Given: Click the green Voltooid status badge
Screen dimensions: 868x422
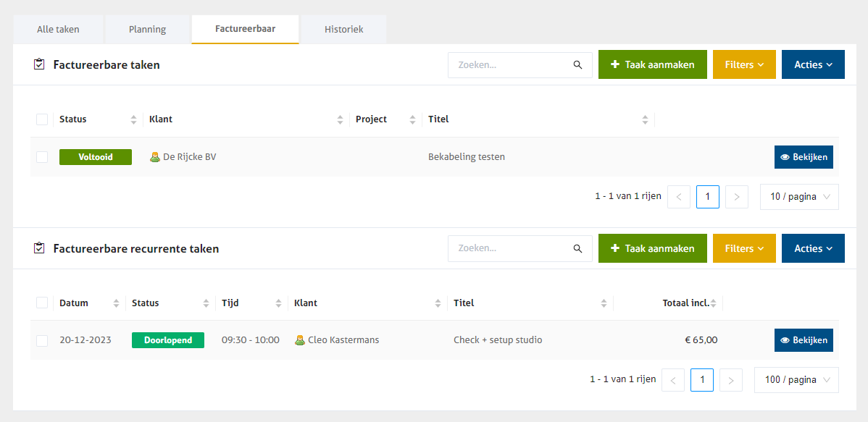Looking at the screenshot, I should (96, 157).
